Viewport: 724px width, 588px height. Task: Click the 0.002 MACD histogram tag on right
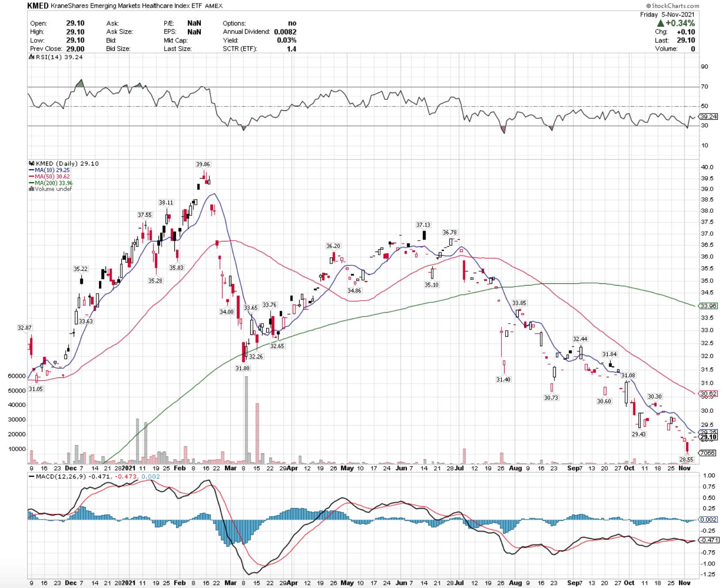coord(709,520)
